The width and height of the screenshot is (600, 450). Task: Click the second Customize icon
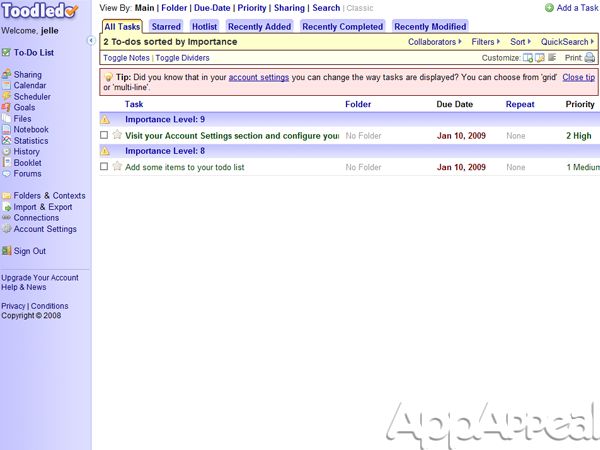coord(540,58)
